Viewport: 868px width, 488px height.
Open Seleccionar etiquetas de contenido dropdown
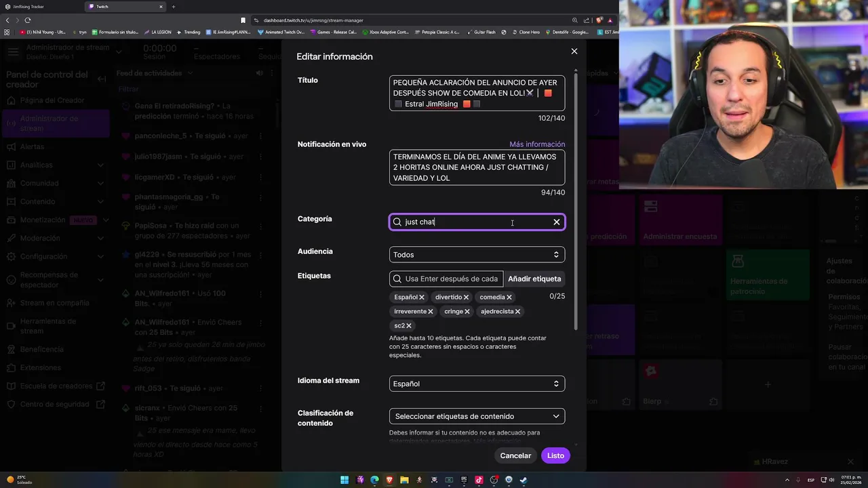point(477,416)
